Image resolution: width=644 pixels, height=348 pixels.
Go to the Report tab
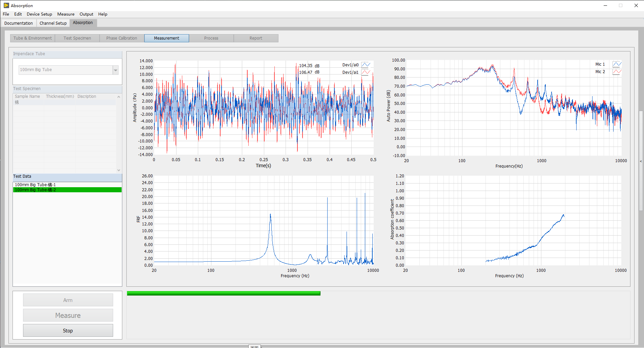tap(256, 38)
